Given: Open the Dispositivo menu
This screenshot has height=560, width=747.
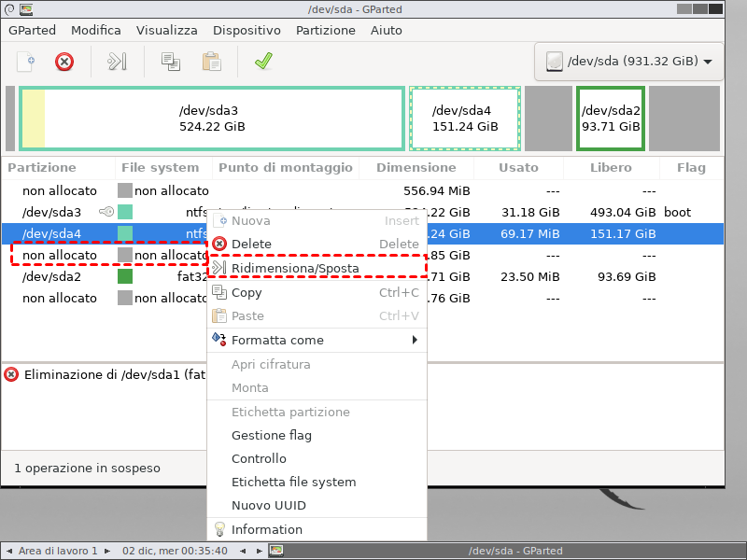Looking at the screenshot, I should [x=247, y=30].
